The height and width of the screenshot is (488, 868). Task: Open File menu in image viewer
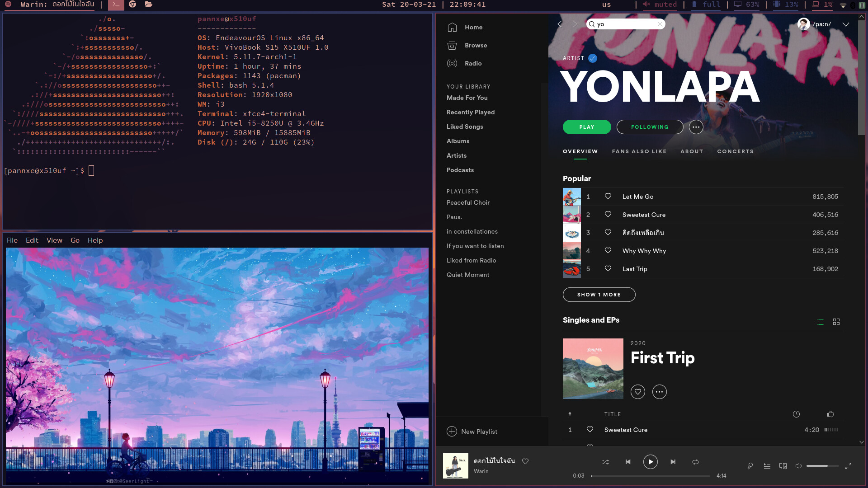12,240
